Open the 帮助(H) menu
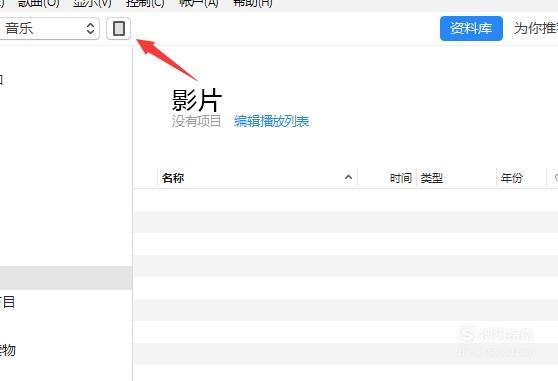 253,4
